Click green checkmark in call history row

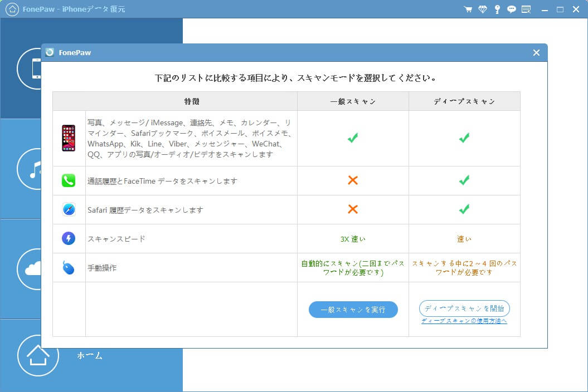click(x=464, y=180)
